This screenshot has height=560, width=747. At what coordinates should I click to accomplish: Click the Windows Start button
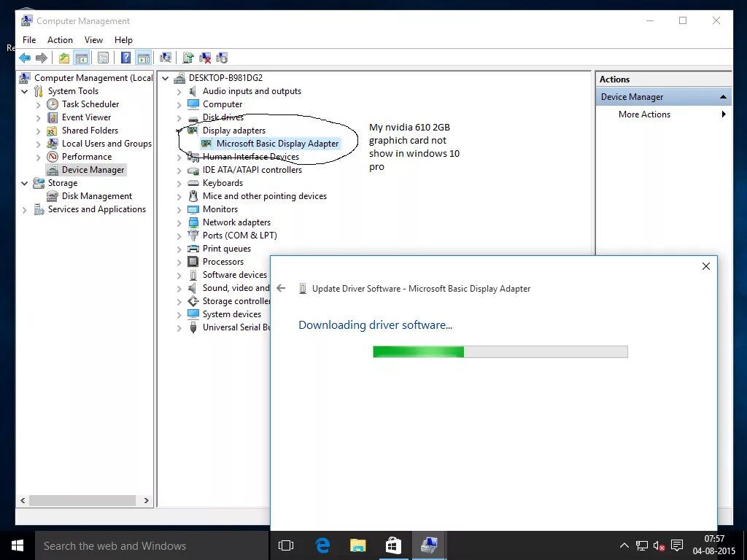click(18, 545)
